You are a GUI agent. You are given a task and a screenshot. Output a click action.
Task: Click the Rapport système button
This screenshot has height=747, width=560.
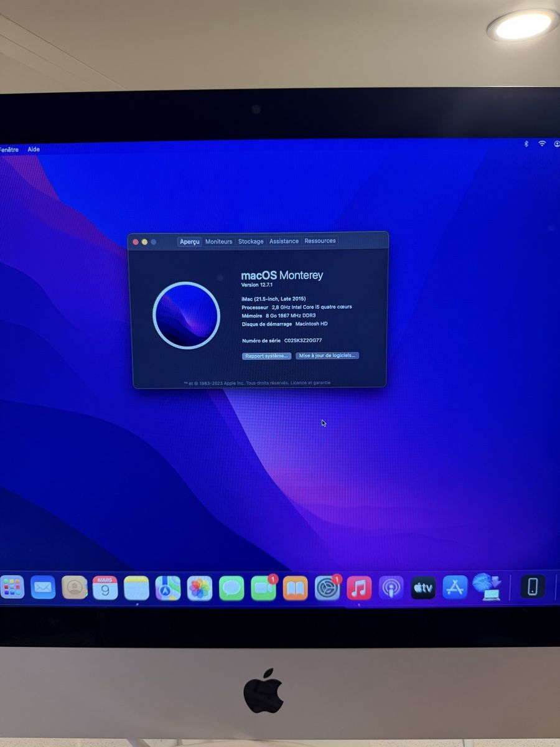click(266, 356)
